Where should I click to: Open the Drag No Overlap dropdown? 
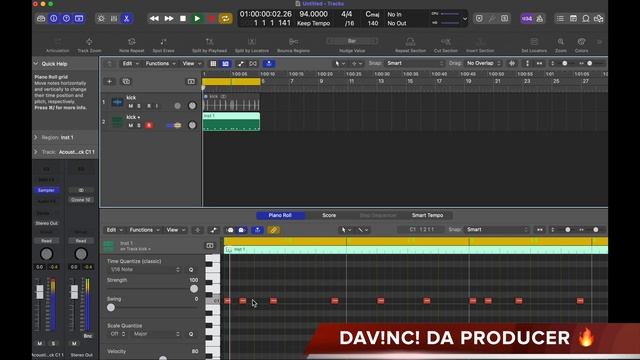483,63
